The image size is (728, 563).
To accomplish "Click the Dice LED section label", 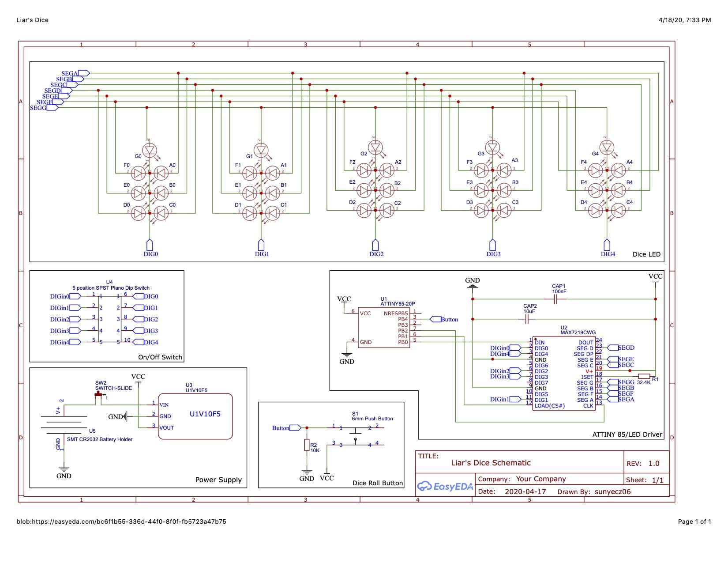I will (x=646, y=254).
